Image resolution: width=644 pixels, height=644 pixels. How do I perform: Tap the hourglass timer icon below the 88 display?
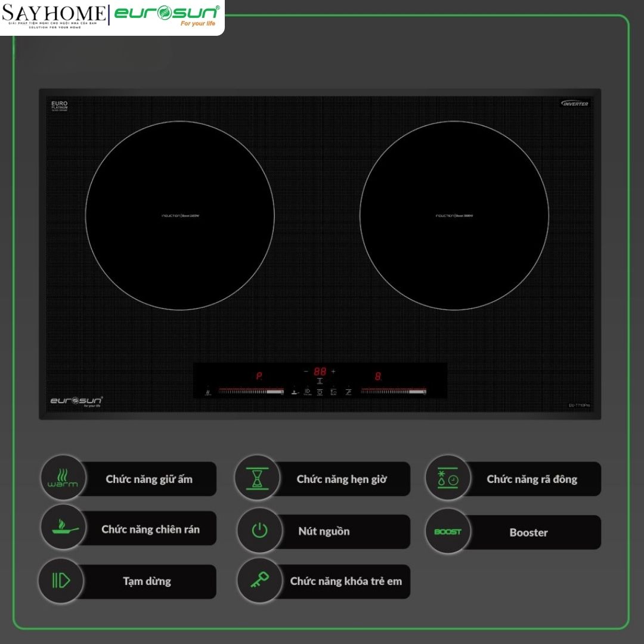[x=320, y=381]
